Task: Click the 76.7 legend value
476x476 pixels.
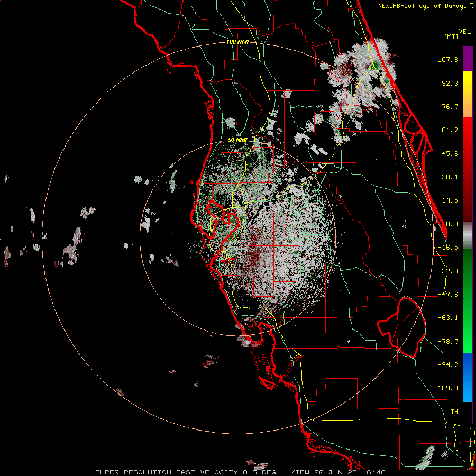Action: [x=450, y=106]
